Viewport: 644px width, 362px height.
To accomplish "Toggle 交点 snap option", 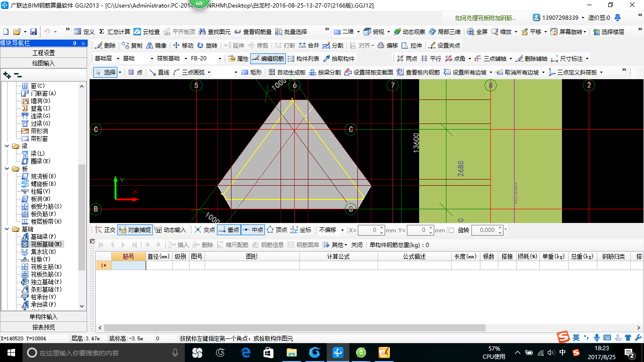I will [205, 230].
